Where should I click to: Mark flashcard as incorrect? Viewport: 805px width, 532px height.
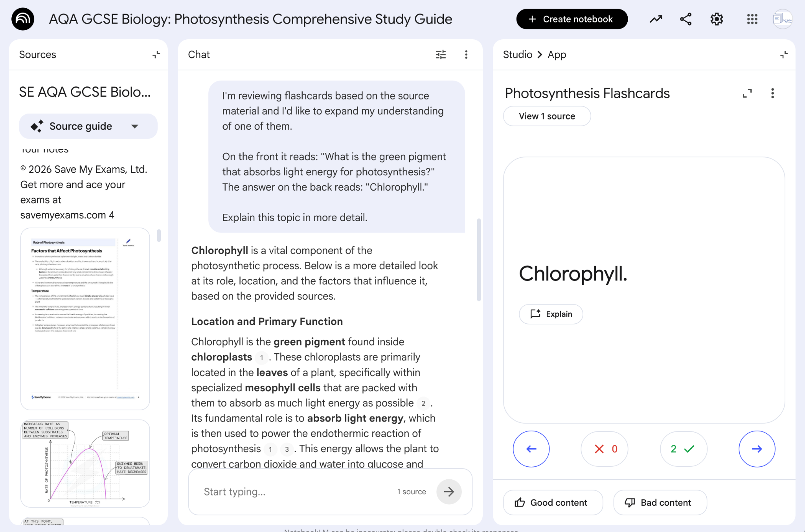coord(605,449)
